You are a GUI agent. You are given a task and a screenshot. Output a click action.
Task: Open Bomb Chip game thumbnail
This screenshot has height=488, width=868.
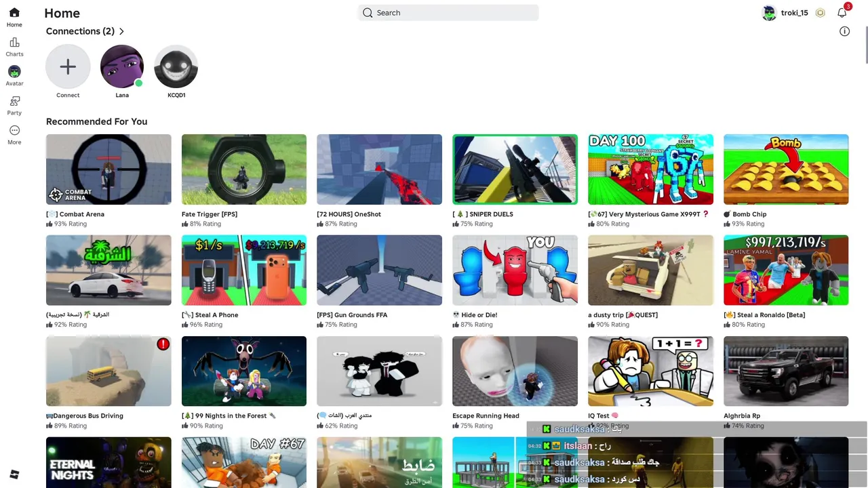pyautogui.click(x=786, y=169)
